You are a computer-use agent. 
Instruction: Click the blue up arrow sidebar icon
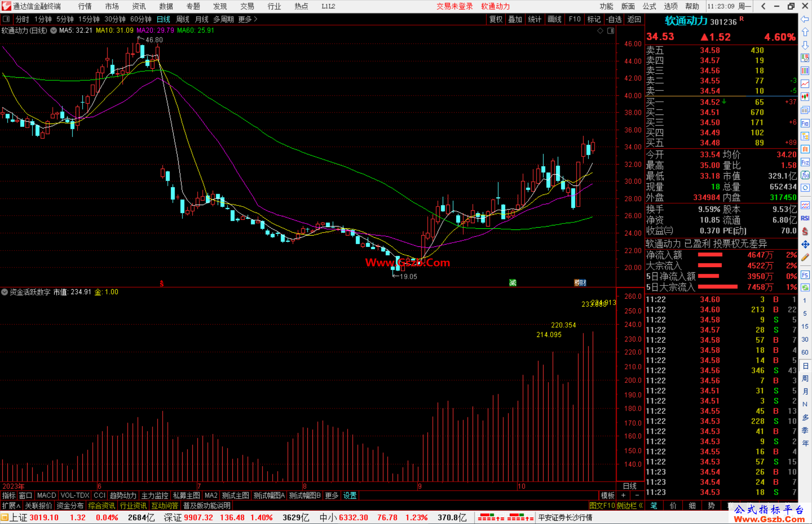click(805, 32)
